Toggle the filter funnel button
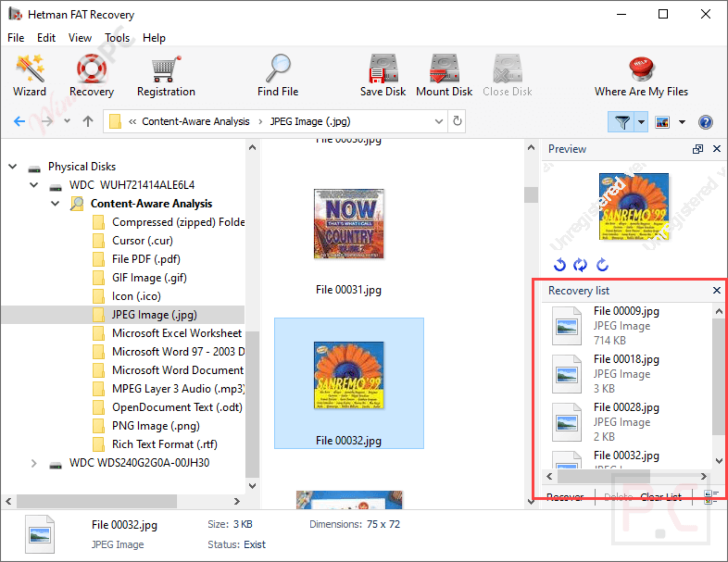 click(621, 122)
